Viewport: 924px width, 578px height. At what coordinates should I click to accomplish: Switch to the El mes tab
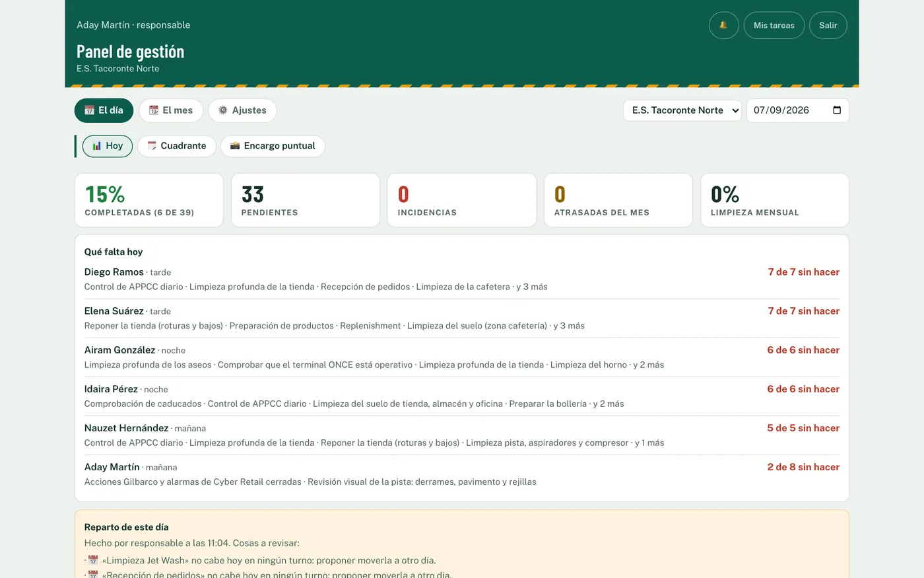click(x=171, y=110)
